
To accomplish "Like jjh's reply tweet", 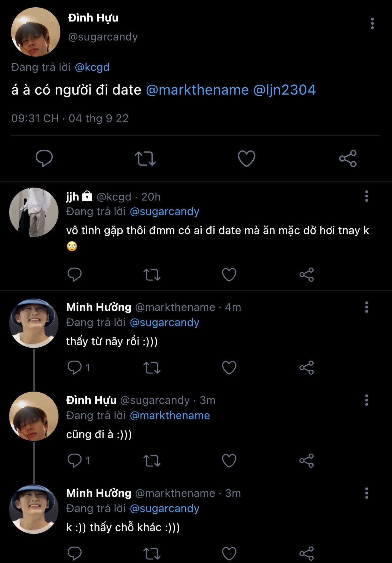I will click(x=229, y=274).
